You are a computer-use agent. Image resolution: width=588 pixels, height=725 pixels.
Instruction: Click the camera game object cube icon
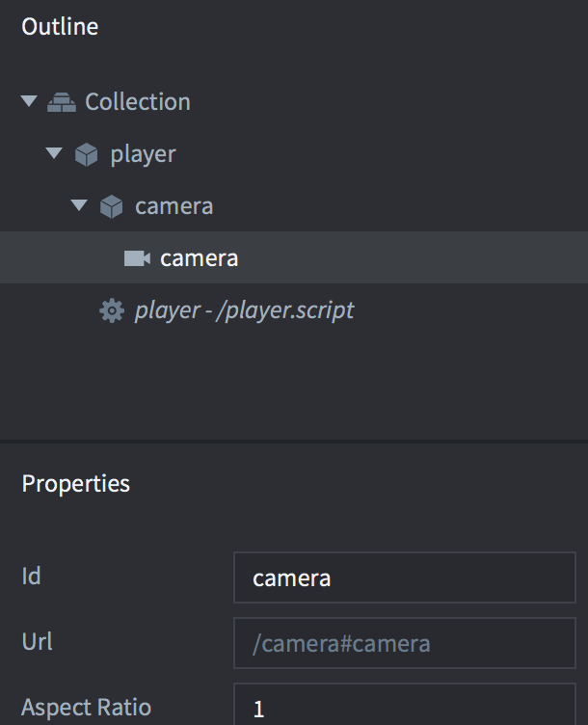pos(112,206)
